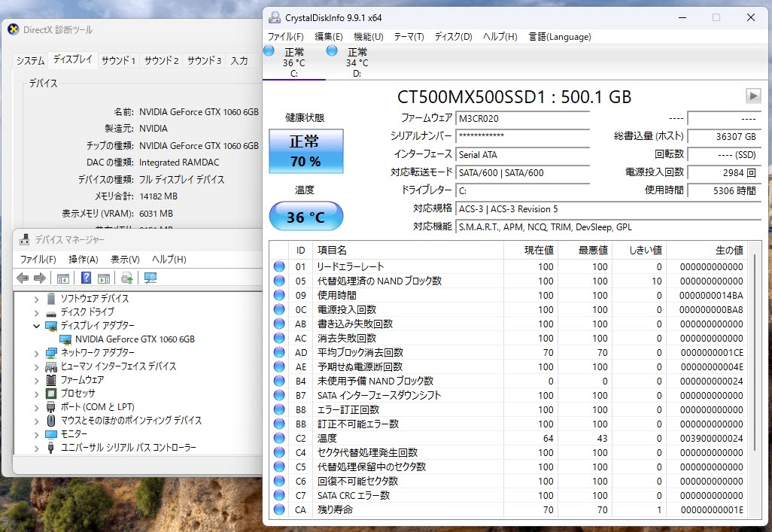Expand the ディスク ドライブ node
772x532 pixels.
point(36,312)
